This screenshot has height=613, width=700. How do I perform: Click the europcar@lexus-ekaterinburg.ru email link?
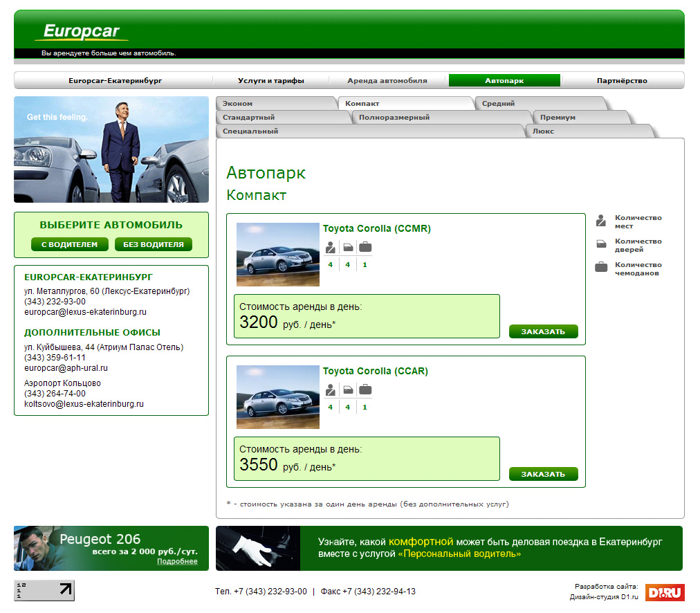coord(85,312)
